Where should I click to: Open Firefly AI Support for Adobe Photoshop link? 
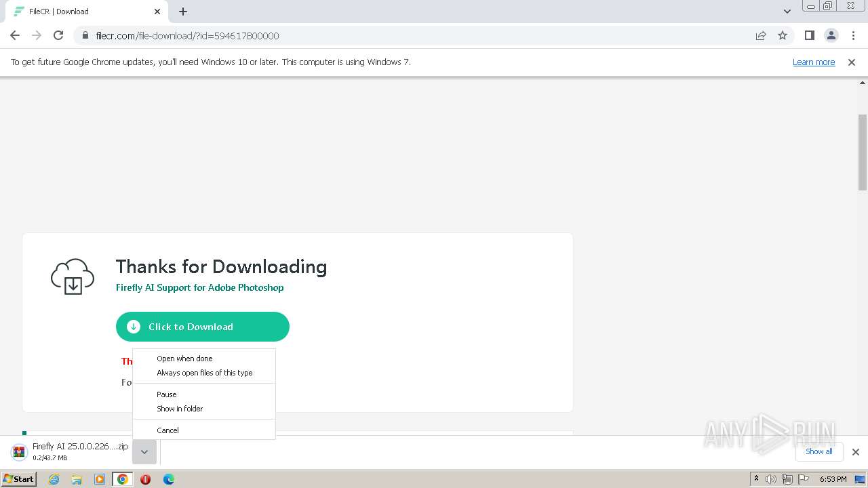(x=199, y=287)
